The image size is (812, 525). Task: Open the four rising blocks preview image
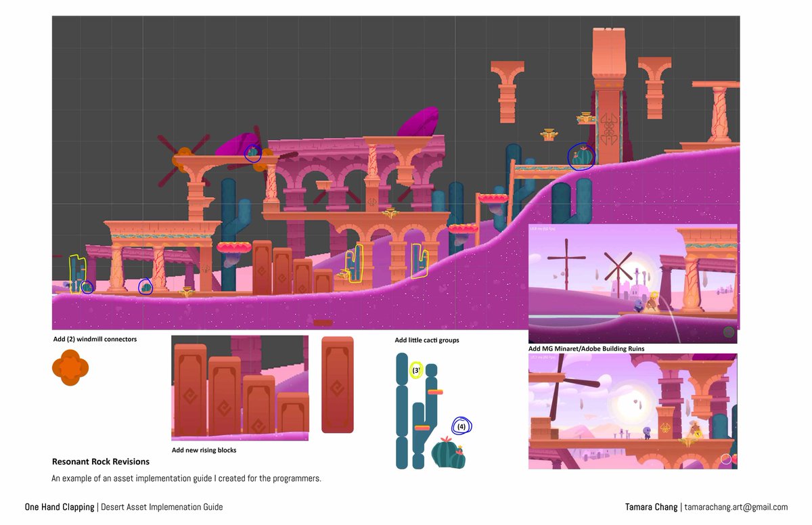(240, 388)
